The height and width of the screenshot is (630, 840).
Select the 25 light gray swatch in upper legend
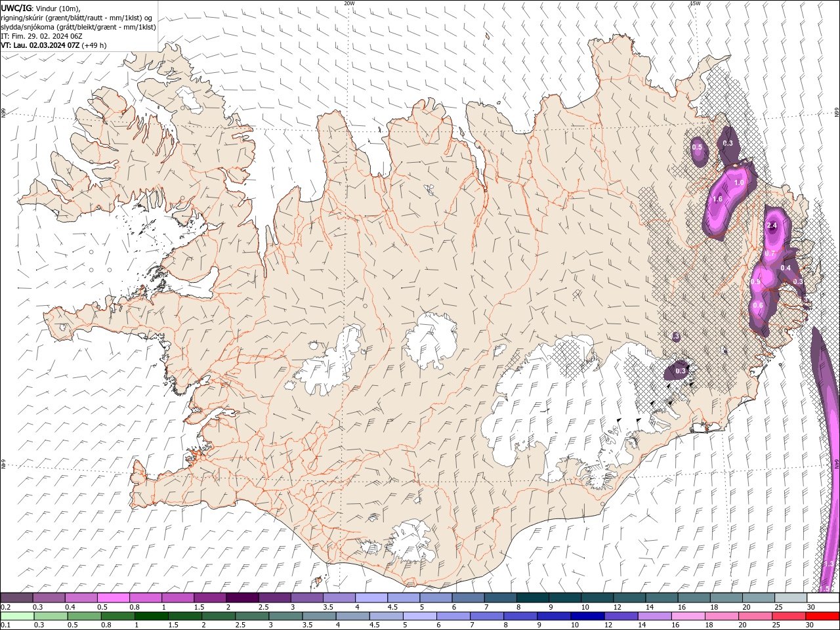pyautogui.click(x=791, y=598)
